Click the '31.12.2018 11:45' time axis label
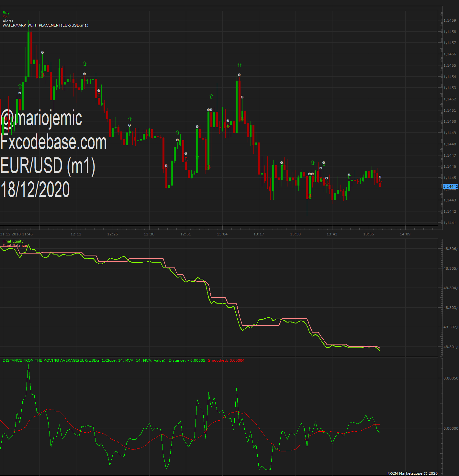The height and width of the screenshot is (476, 459). click(x=17, y=234)
